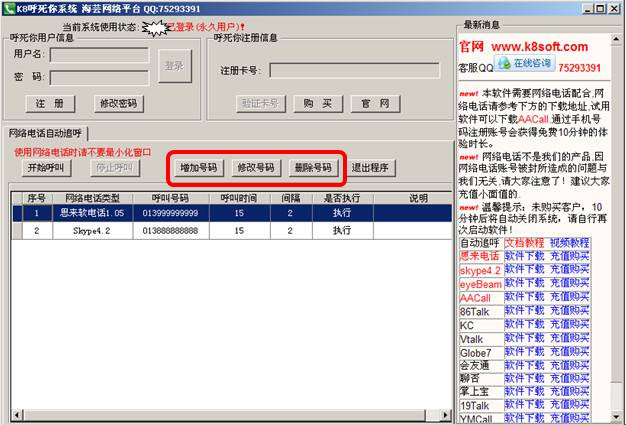Click the 退出程序 button

pyautogui.click(x=370, y=168)
